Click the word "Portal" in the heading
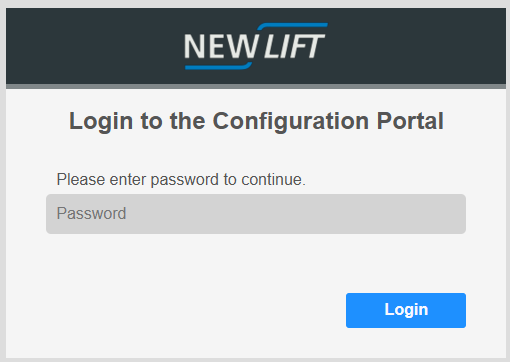 [410, 121]
